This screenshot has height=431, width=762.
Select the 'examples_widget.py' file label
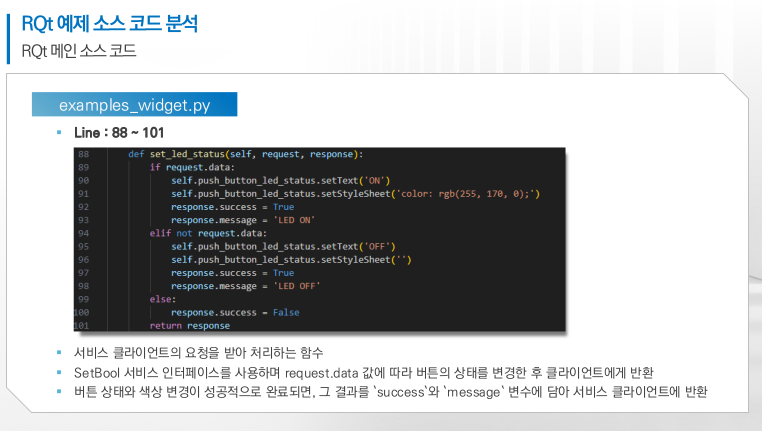(135, 104)
